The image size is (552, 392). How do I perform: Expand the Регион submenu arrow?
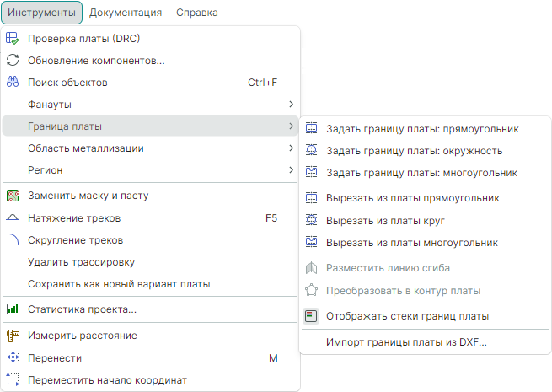[x=291, y=170]
